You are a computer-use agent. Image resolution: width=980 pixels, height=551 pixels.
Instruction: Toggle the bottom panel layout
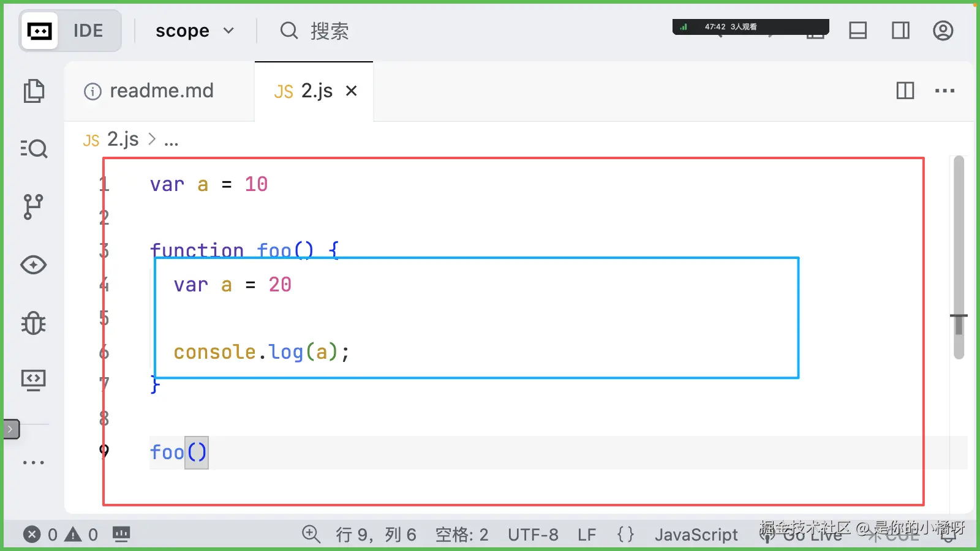[858, 30]
